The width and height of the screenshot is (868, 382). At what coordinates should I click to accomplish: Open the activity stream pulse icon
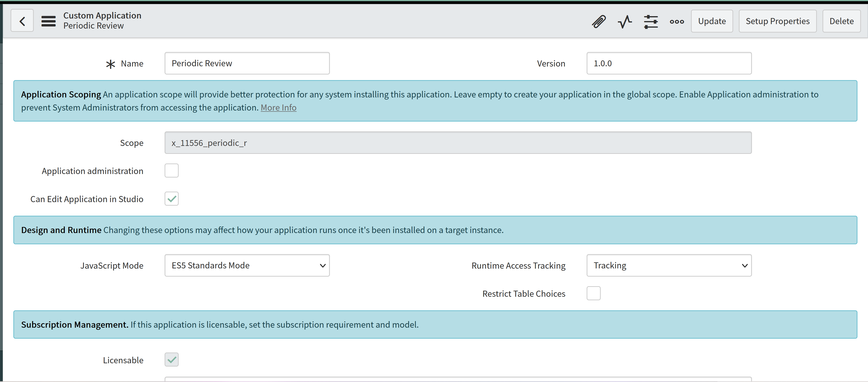pyautogui.click(x=625, y=22)
